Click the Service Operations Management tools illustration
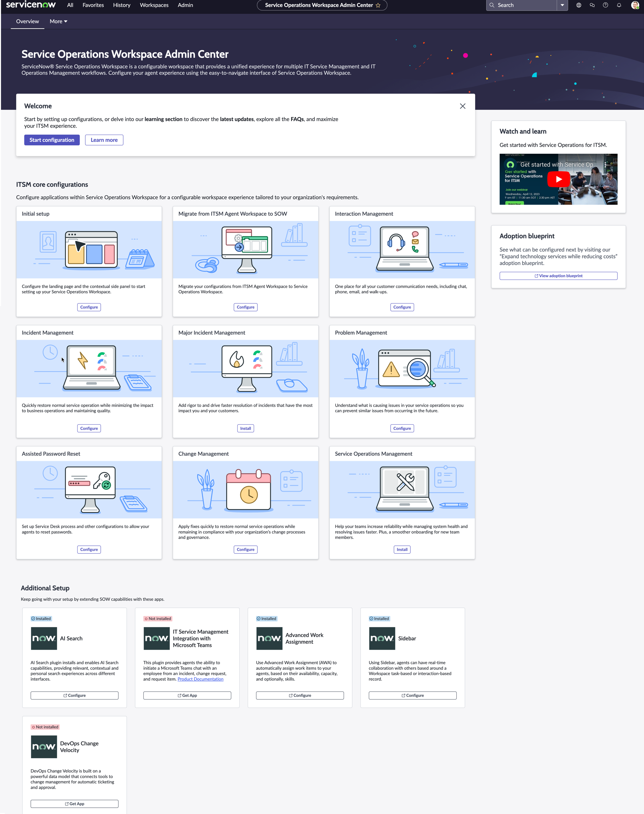Viewport: 644px width, 814px height. coord(402,490)
